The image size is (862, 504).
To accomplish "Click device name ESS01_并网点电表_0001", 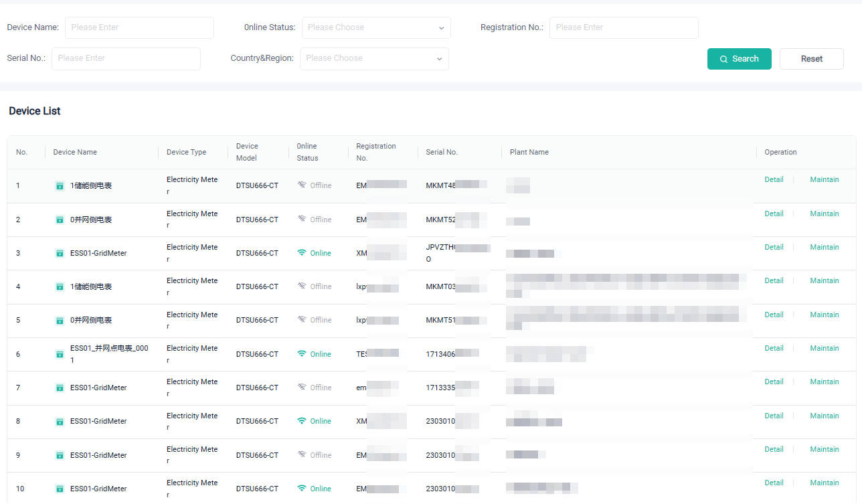I will pos(109,354).
